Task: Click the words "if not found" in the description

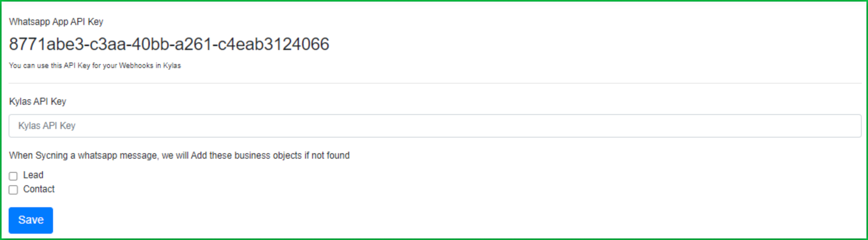Action: click(x=327, y=156)
